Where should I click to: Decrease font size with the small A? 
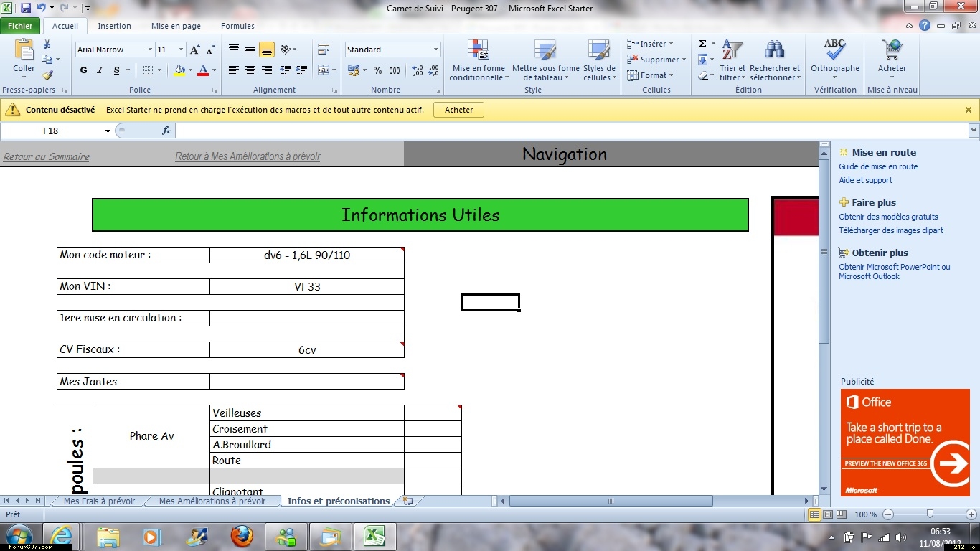click(210, 50)
